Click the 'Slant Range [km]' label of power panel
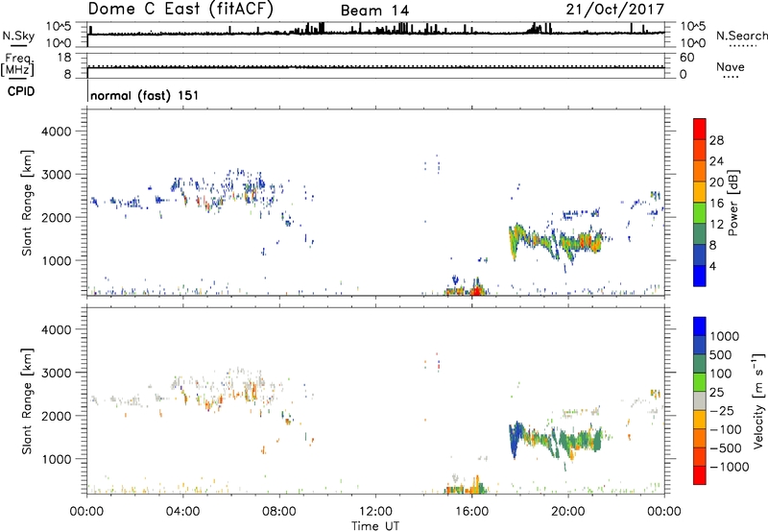 coord(27,203)
